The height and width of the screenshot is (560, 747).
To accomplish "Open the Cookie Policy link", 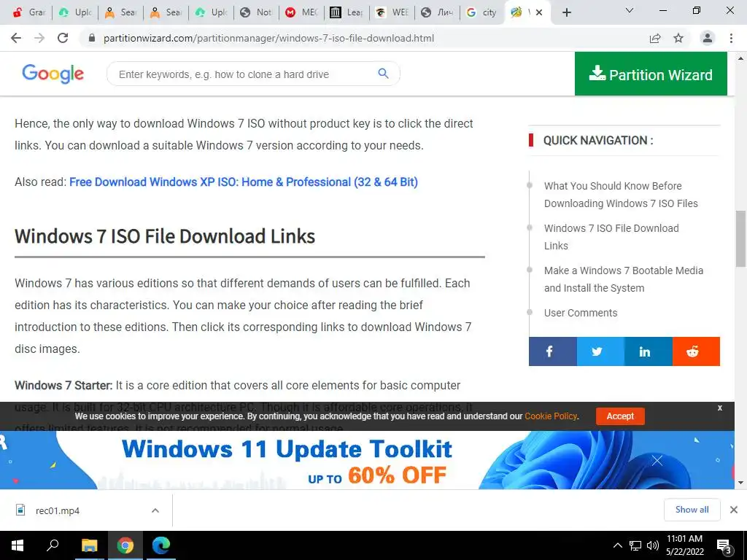I will pyautogui.click(x=551, y=416).
